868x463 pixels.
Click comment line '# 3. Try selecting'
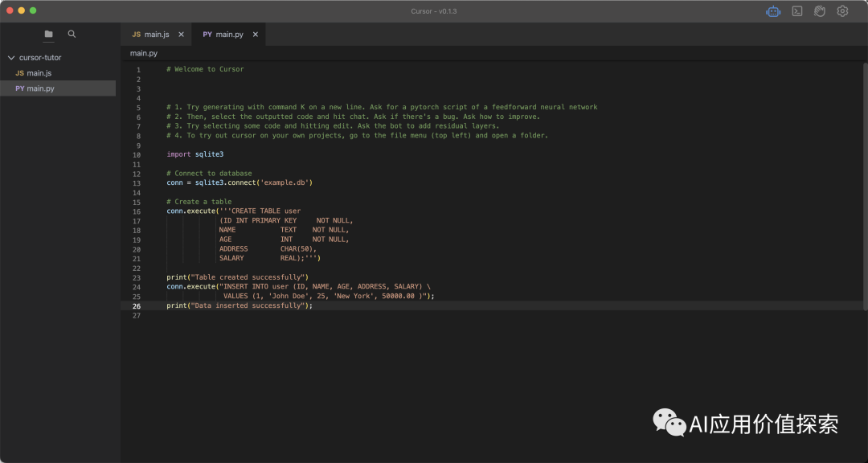click(x=333, y=126)
